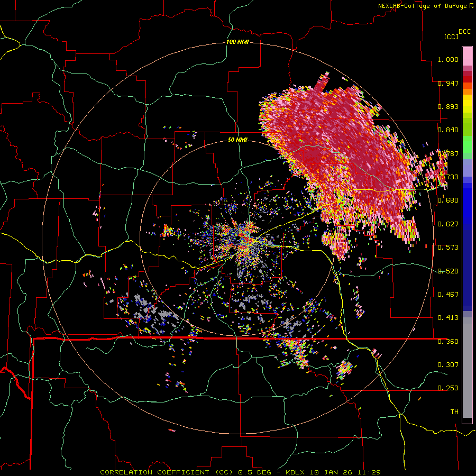476x476 pixels.
Task: Select the 0.253 scale value
Action: 448,388
